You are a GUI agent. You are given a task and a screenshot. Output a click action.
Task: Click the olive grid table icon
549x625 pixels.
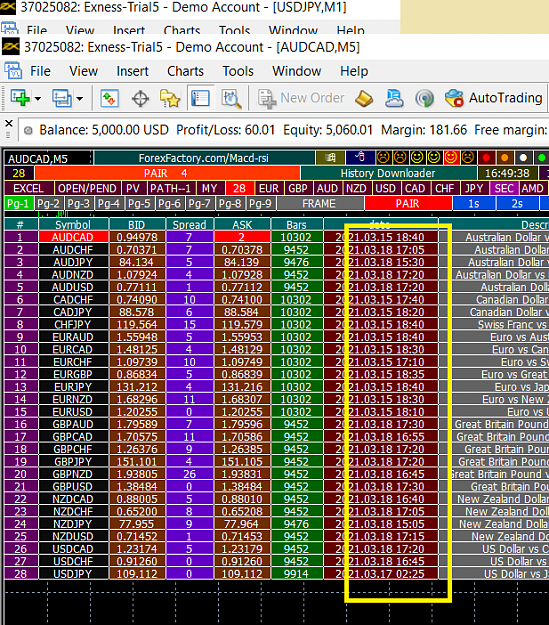tap(331, 158)
